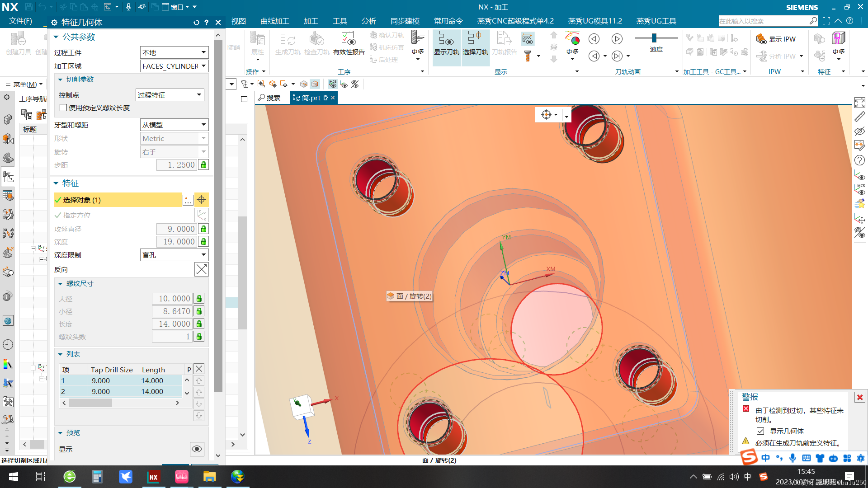Image resolution: width=868 pixels, height=488 pixels.
Task: Click the full screen icon in right sidebar
Action: (x=860, y=103)
